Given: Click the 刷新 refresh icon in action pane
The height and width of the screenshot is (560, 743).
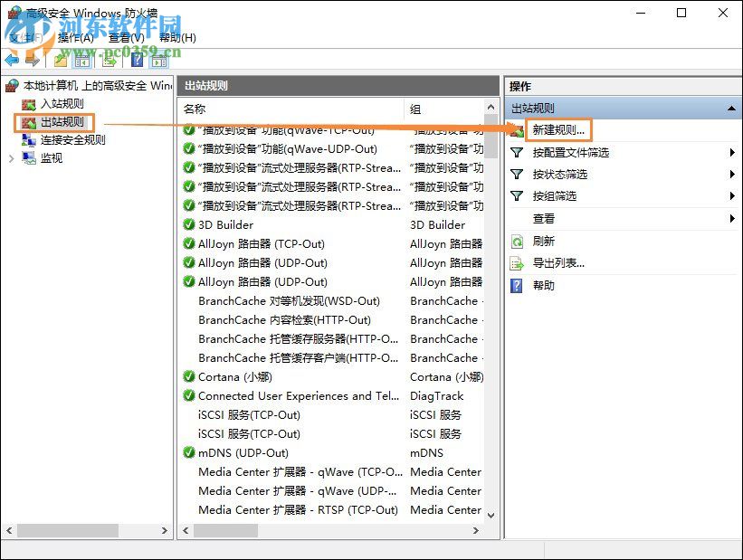Looking at the screenshot, I should tap(517, 242).
